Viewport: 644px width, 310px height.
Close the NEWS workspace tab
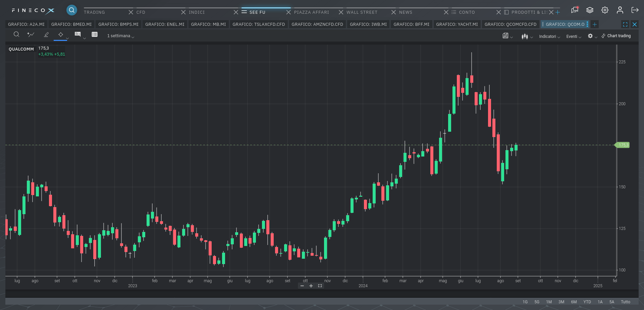tap(446, 12)
